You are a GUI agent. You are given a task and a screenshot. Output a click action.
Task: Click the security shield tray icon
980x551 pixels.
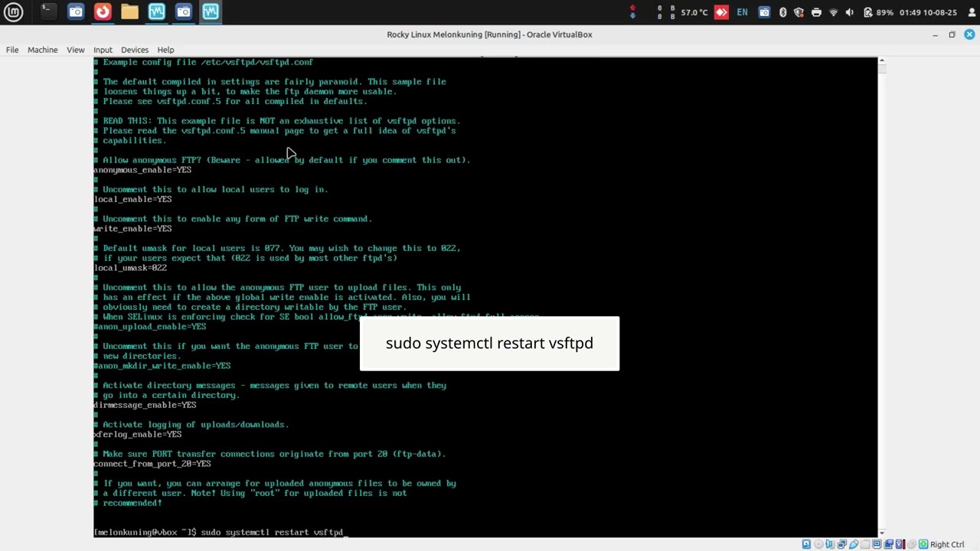[x=799, y=12]
